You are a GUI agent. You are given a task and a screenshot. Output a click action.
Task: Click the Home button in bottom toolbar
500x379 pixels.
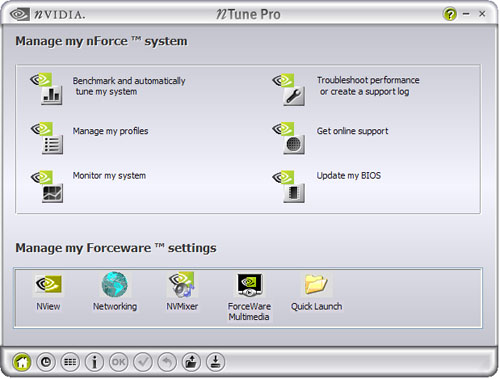[x=22, y=362]
